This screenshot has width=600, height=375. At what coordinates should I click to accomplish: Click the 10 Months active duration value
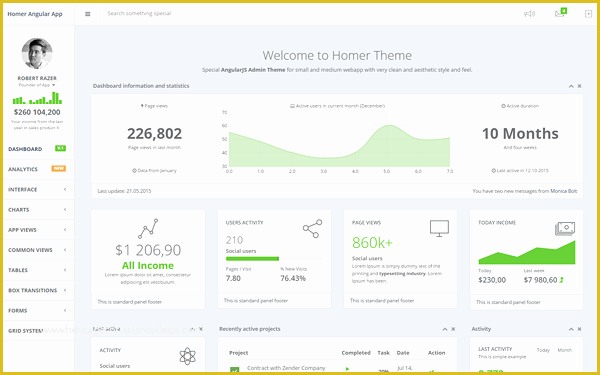520,134
